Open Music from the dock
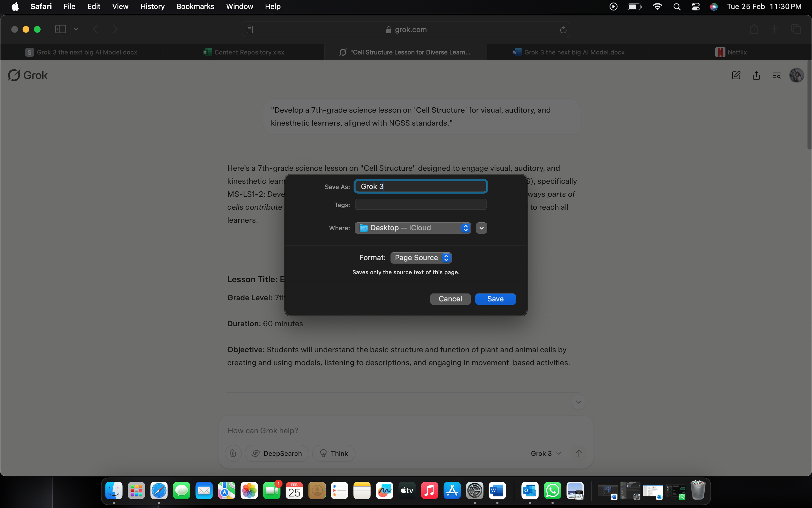The width and height of the screenshot is (812, 508). point(429,491)
